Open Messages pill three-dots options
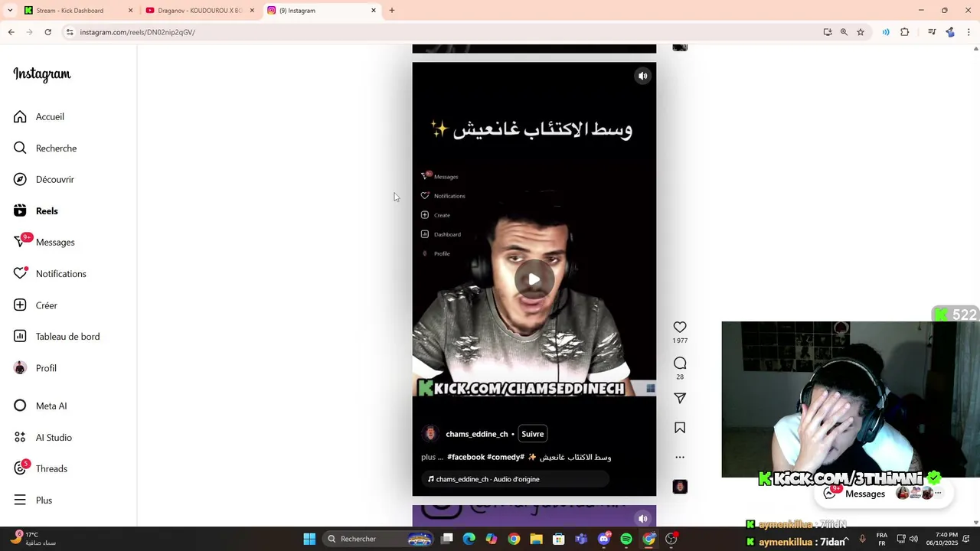The width and height of the screenshot is (980, 551). point(938,494)
